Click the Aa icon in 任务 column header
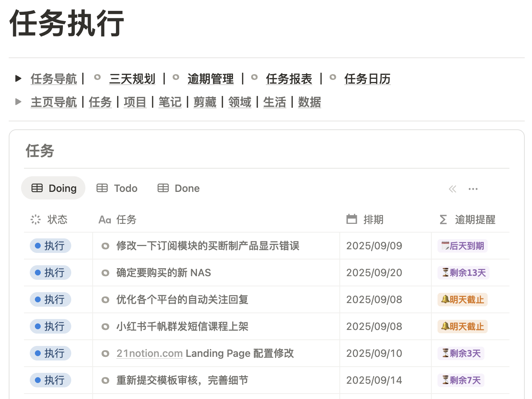The height and width of the screenshot is (399, 532). tap(105, 220)
